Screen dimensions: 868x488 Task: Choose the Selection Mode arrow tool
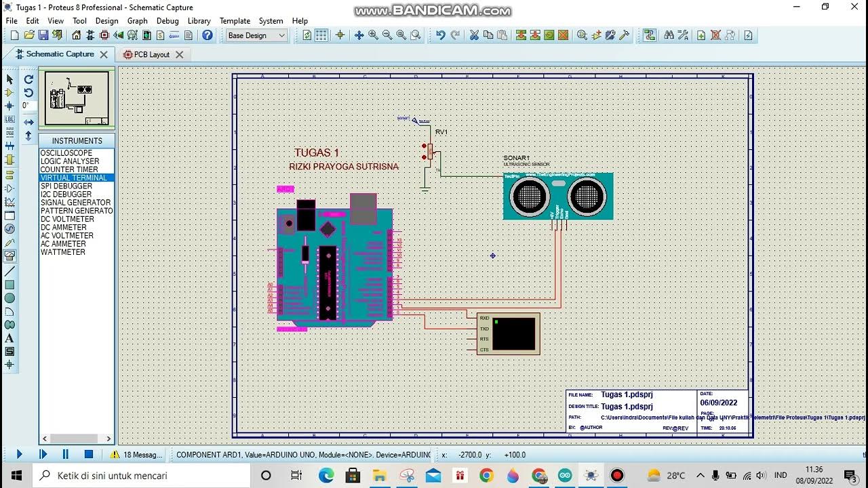tap(9, 79)
